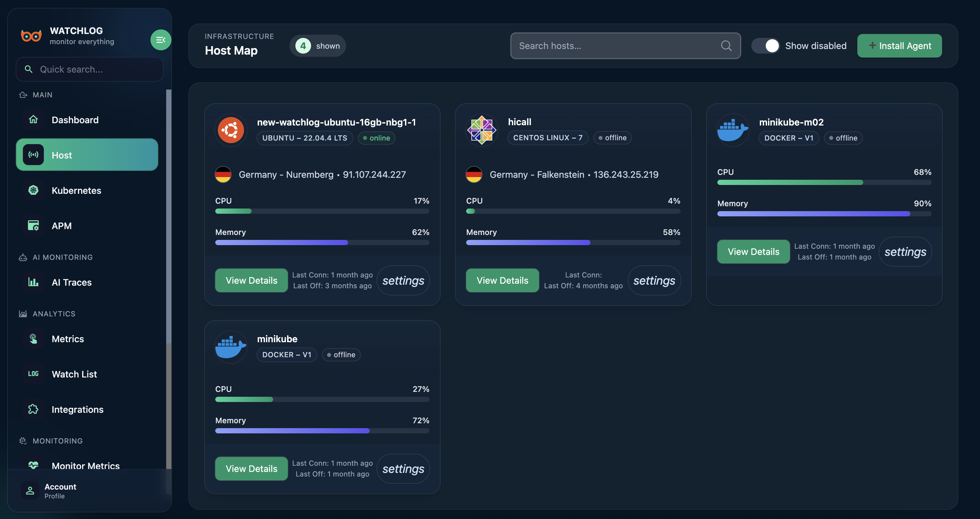This screenshot has width=980, height=519.
Task: Click the Host broadcast icon
Action: click(33, 155)
